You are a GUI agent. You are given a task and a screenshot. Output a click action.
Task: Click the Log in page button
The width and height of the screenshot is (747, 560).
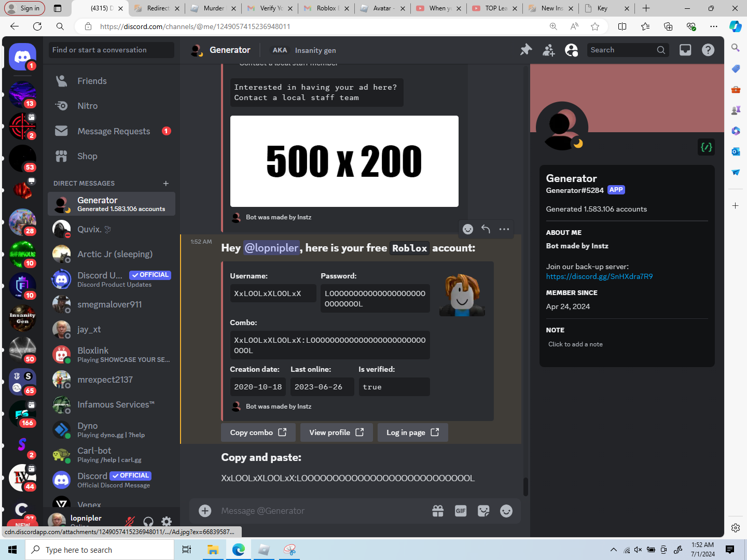tap(413, 432)
